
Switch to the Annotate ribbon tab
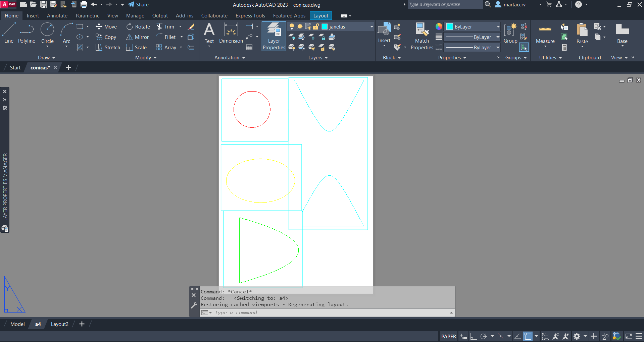57,16
